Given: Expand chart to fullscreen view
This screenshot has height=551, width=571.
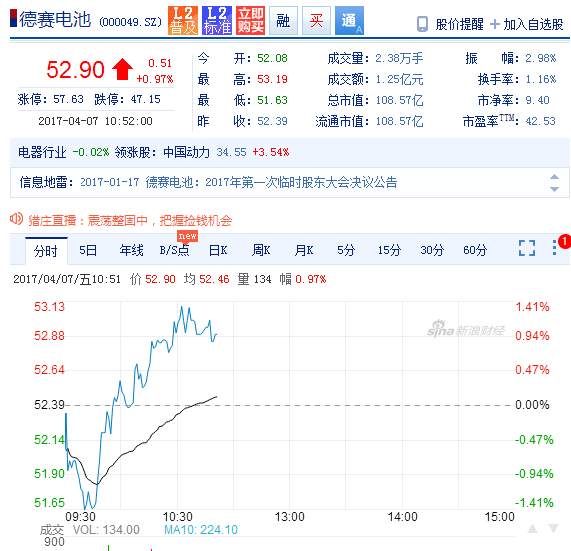Looking at the screenshot, I should [527, 248].
